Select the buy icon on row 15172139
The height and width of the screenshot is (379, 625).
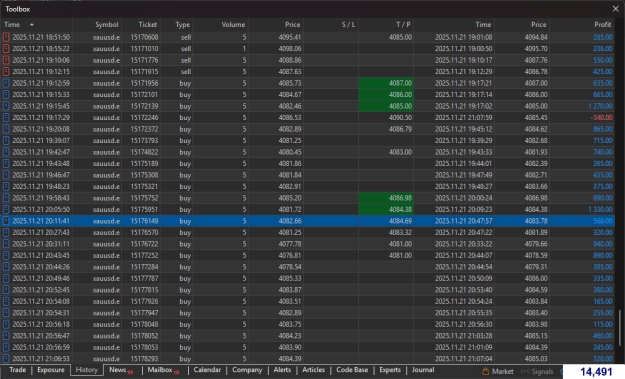[x=6, y=106]
